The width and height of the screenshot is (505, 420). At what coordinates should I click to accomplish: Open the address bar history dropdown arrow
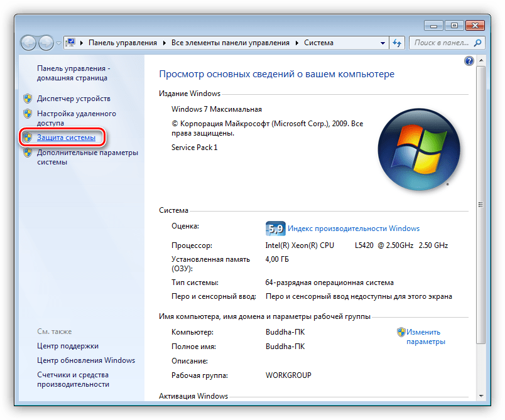(x=383, y=43)
